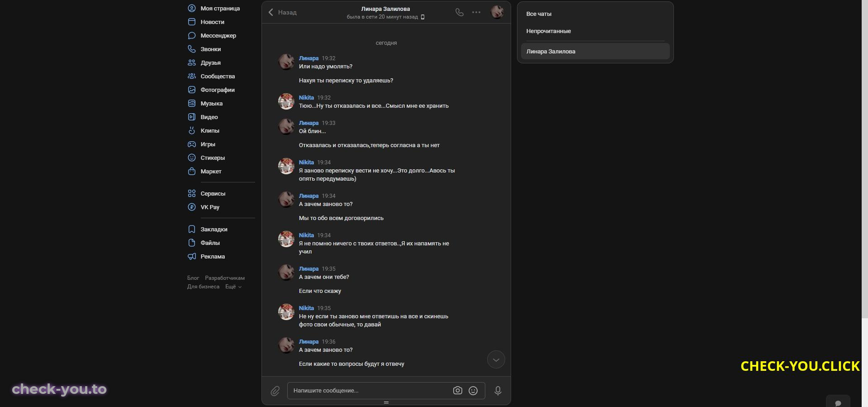
Task: Open Музыка music icon
Action: [192, 103]
